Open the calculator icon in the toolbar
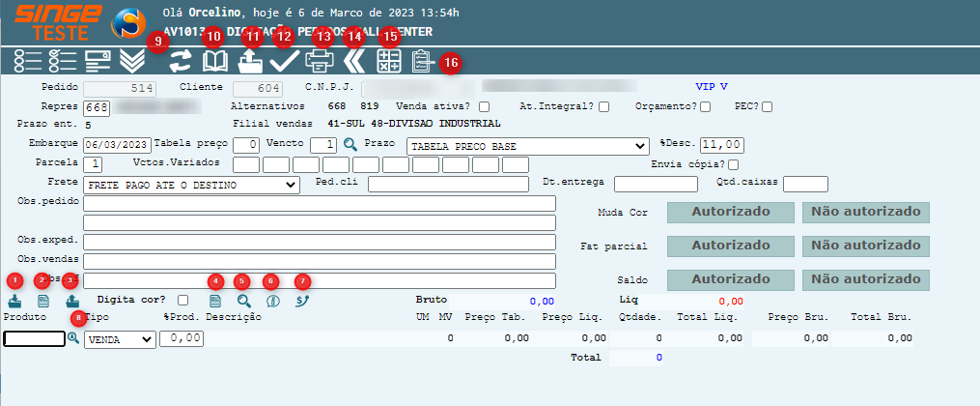Viewport: 980px width, 406px height. click(x=389, y=61)
